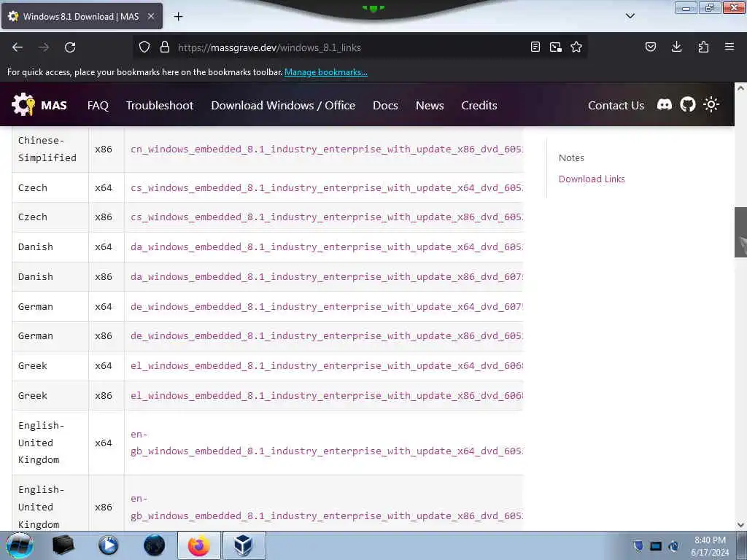Click the scrollbar up arrow
747x560 pixels.
(740, 88)
